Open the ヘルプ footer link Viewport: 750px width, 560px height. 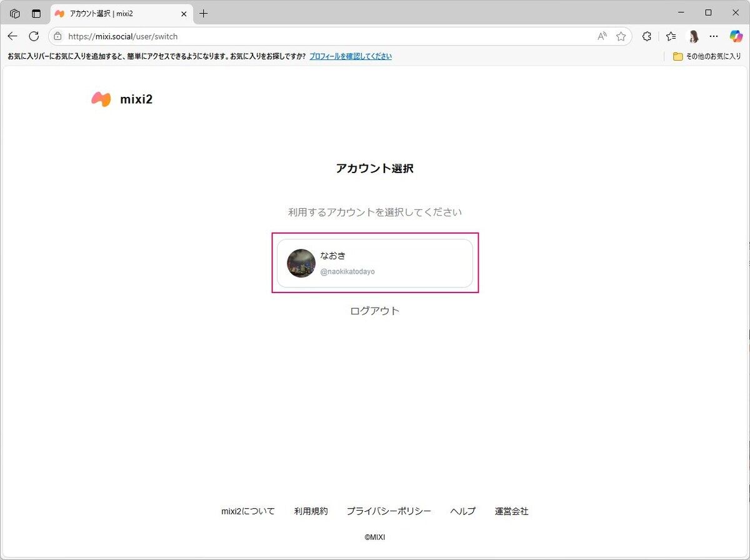click(x=462, y=511)
